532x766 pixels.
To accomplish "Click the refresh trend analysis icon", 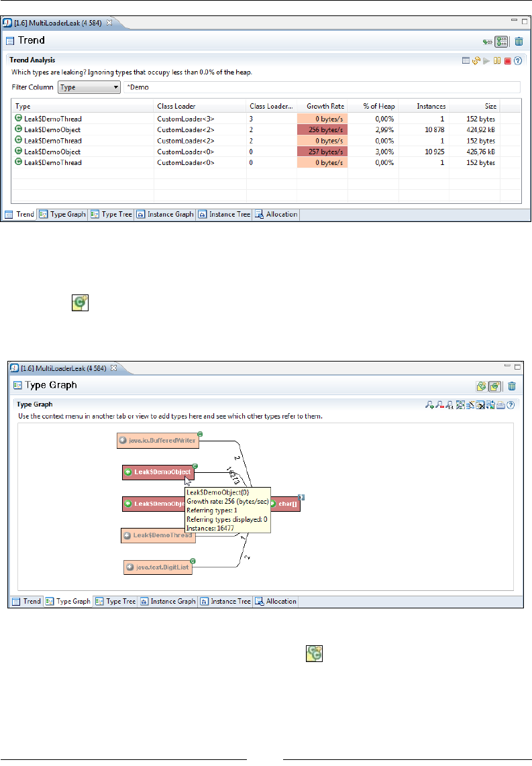I will 476,60.
